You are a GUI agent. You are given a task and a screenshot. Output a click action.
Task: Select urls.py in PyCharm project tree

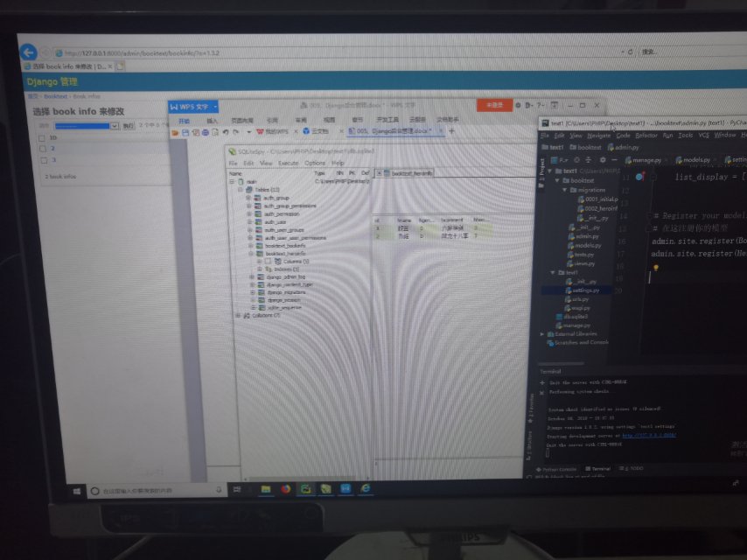tap(577, 299)
